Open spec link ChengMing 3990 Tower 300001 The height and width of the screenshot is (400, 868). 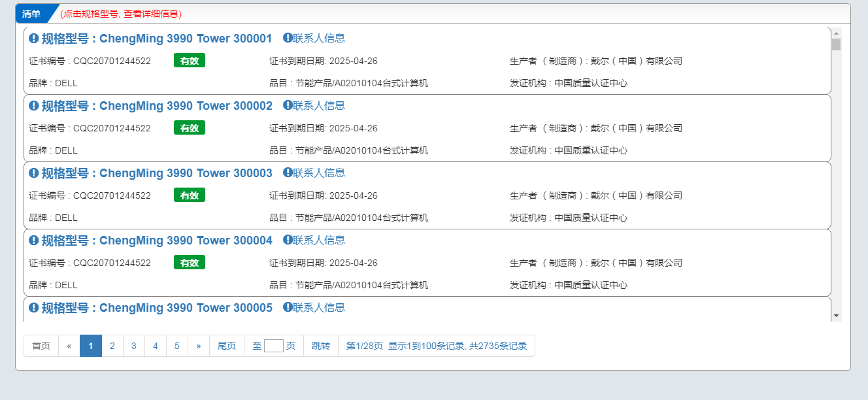point(157,39)
